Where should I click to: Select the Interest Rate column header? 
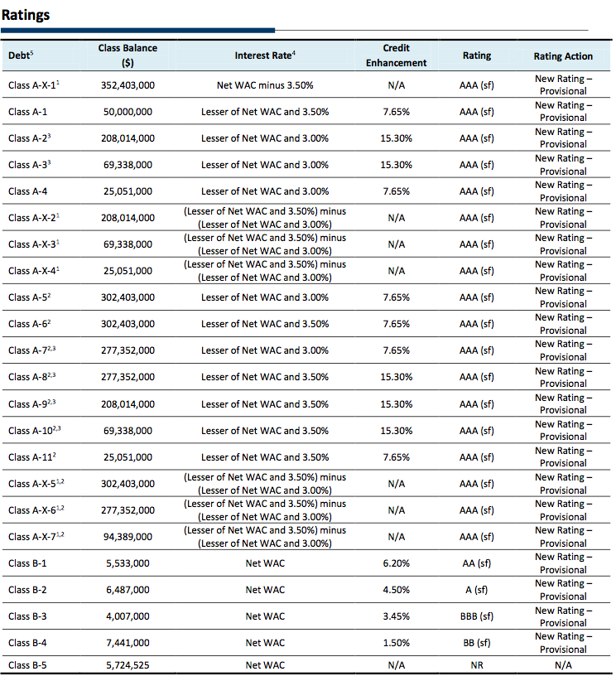[265, 56]
